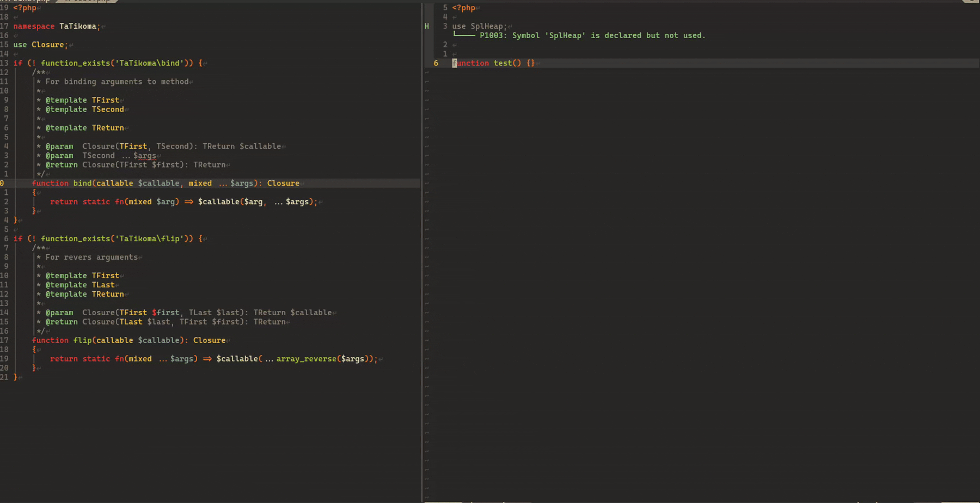This screenshot has height=503, width=980.
Task: Click '@template TFirst' below 'For revers arguments'
Action: [x=82, y=275]
